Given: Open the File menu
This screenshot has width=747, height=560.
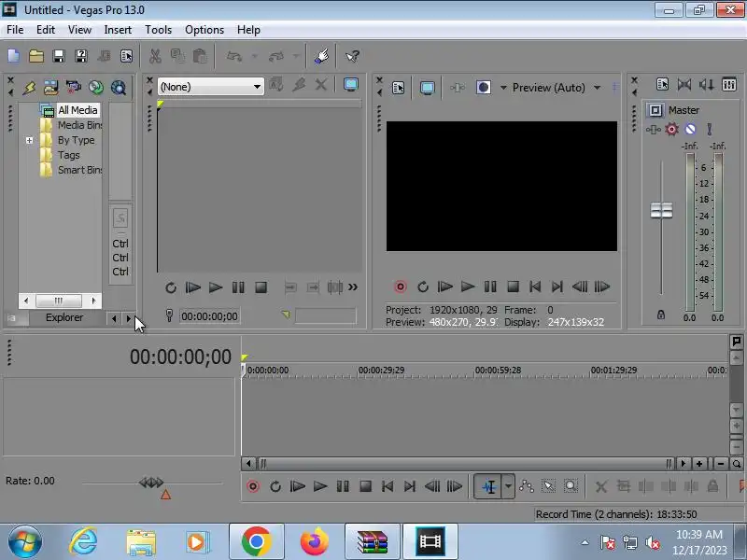Looking at the screenshot, I should coord(15,30).
